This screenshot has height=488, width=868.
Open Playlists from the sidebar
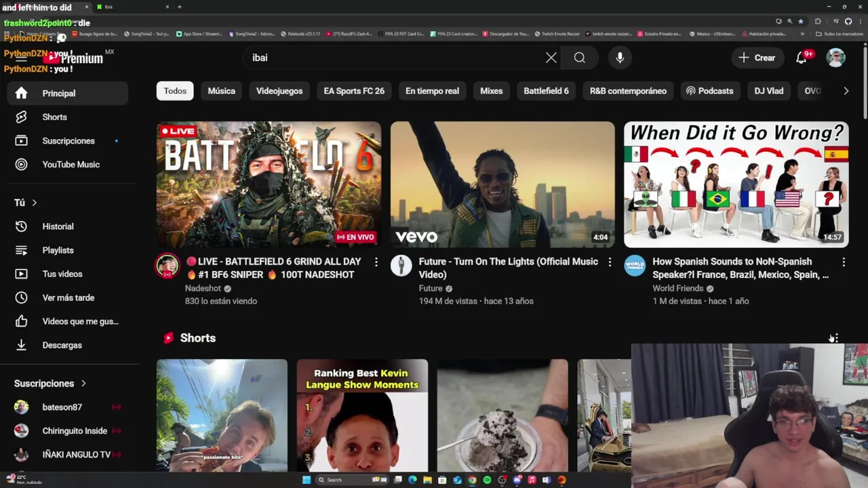pos(67,250)
